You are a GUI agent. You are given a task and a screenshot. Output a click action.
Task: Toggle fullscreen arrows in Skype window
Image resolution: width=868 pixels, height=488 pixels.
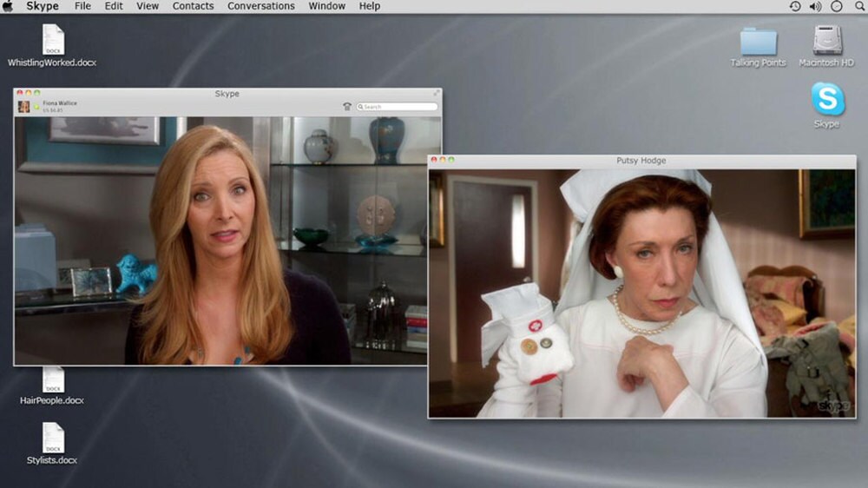pyautogui.click(x=437, y=93)
